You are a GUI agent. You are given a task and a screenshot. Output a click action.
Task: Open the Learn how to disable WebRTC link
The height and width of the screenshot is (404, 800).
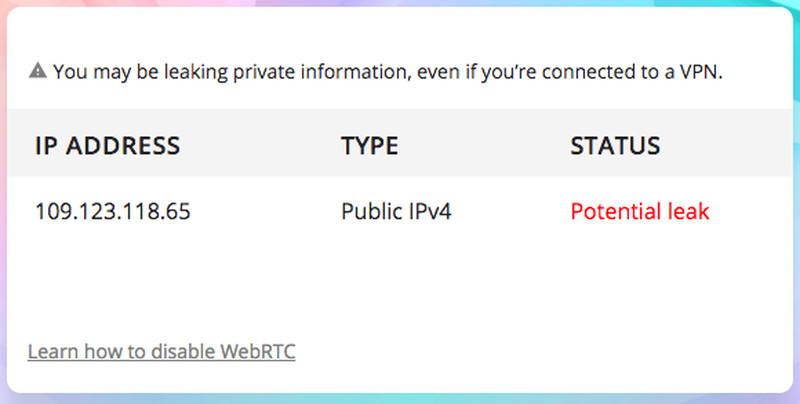pyautogui.click(x=162, y=351)
